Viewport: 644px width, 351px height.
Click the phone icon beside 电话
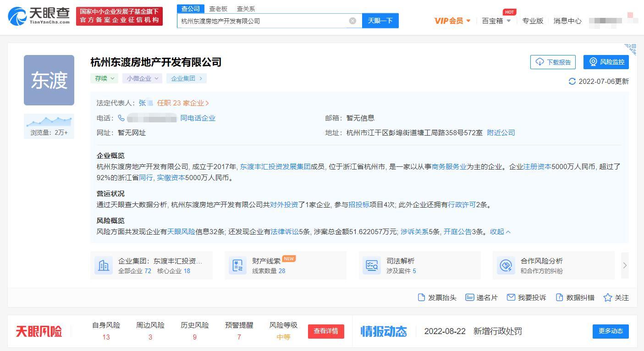121,118
